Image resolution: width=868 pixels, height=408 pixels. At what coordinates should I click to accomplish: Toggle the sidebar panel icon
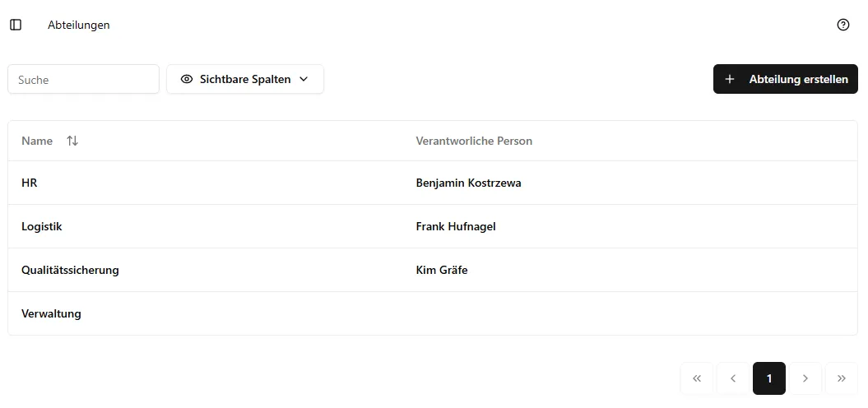pos(16,25)
